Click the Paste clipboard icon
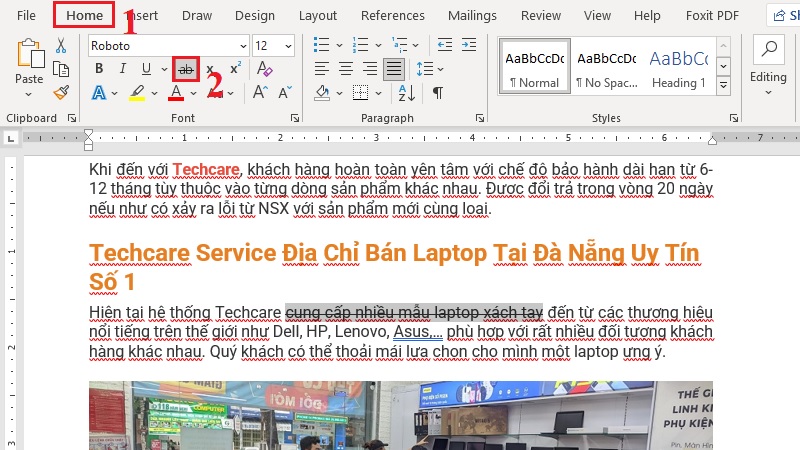Image resolution: width=800 pixels, height=450 pixels. point(29,54)
